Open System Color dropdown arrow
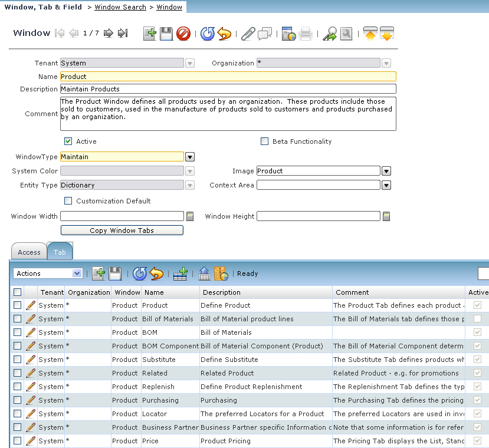 tap(189, 171)
